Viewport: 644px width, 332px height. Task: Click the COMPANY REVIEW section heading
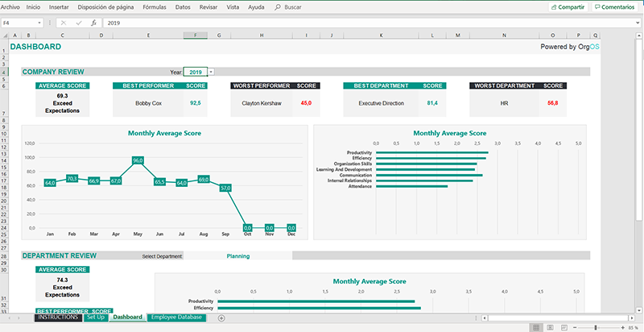[x=53, y=72]
